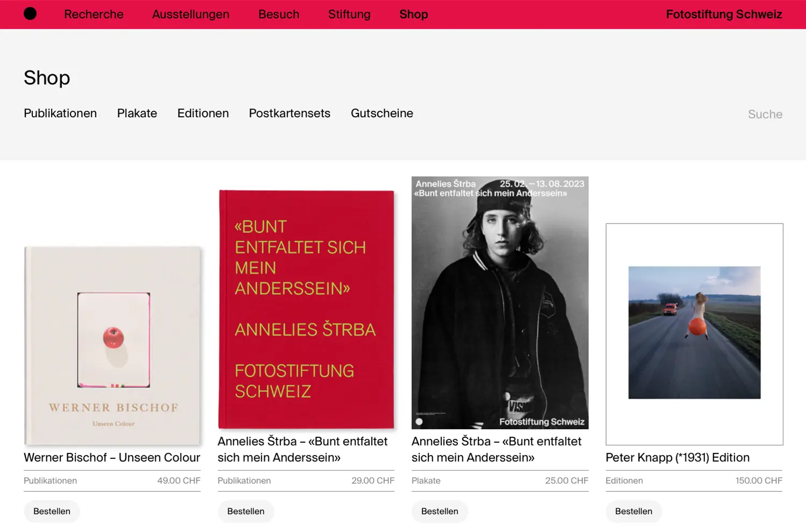Click the Shop page heading
The image size is (806, 532).
coord(47,78)
